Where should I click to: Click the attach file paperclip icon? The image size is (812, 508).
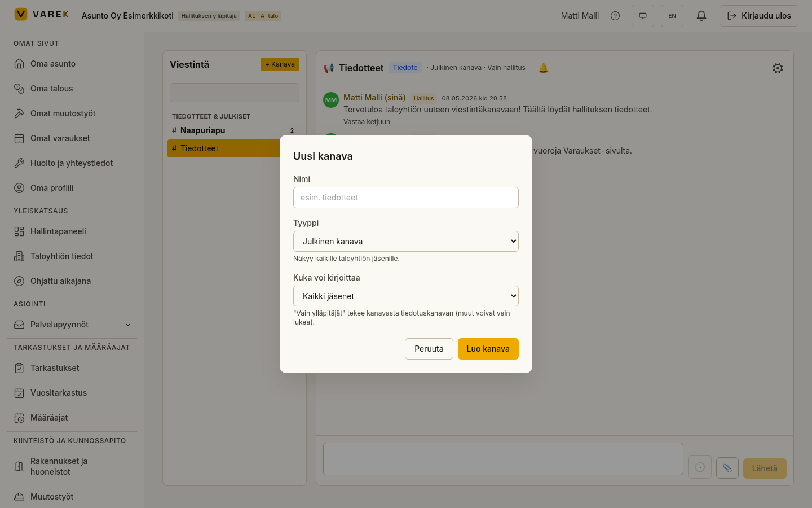point(727,467)
